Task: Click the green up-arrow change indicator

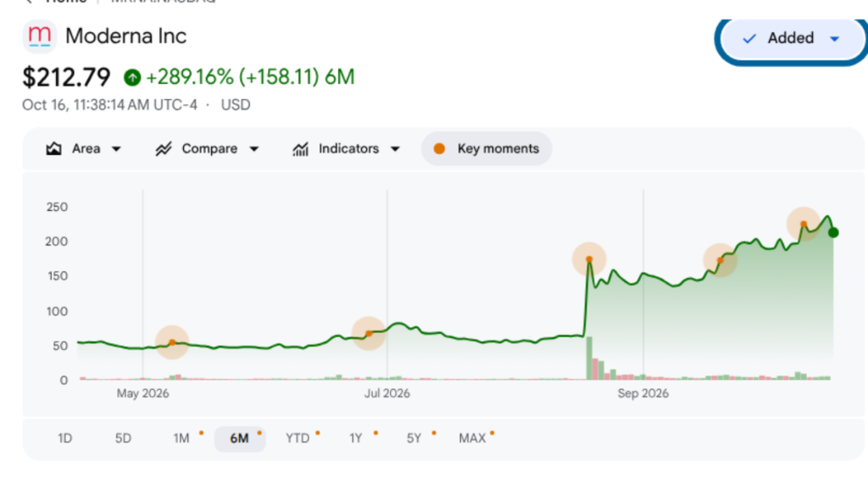Action: click(x=132, y=77)
